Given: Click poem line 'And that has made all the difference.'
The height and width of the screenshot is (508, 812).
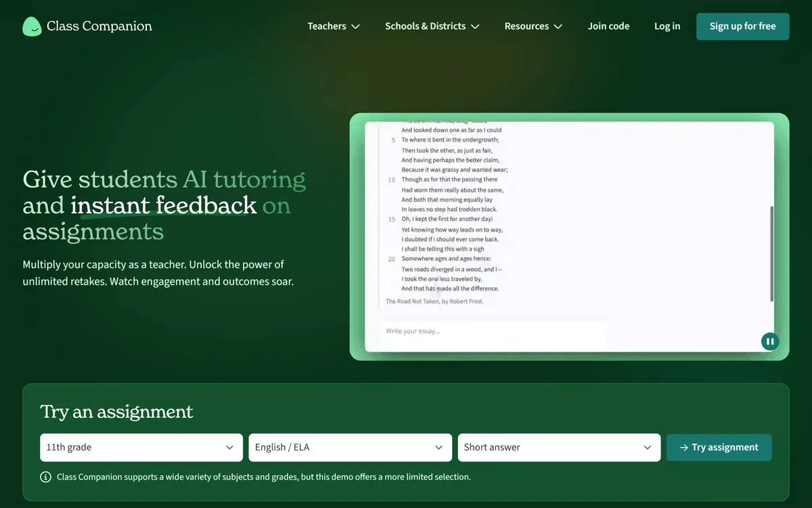Looking at the screenshot, I should coord(450,289).
